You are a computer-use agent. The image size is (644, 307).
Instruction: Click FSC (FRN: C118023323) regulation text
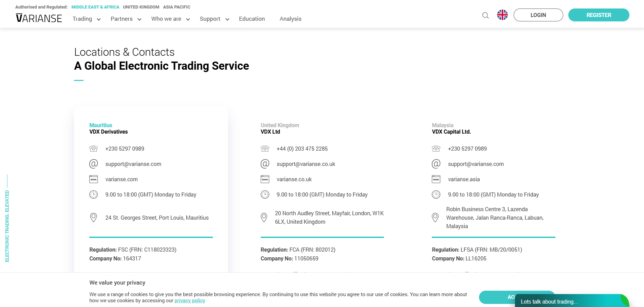[x=147, y=250]
